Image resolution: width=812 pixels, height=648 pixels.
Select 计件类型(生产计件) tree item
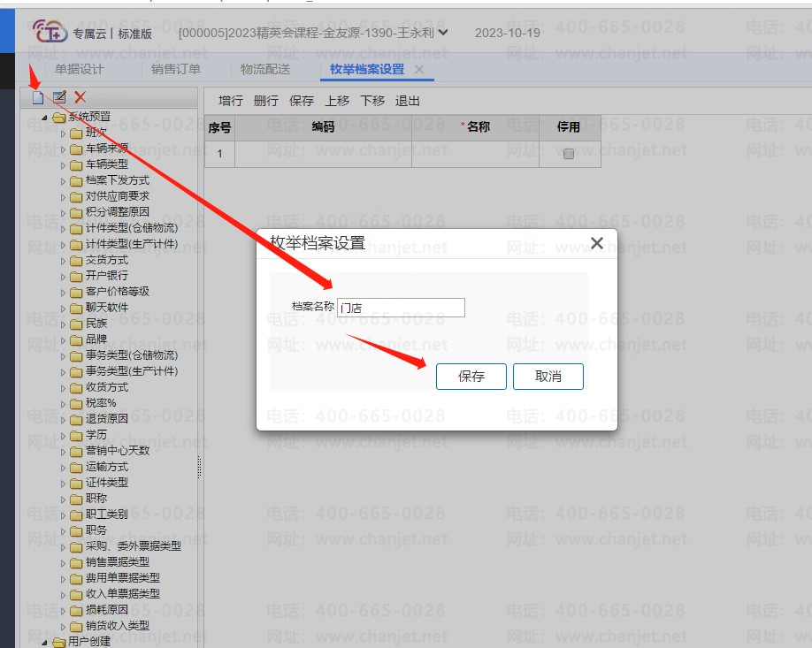pyautogui.click(x=132, y=244)
